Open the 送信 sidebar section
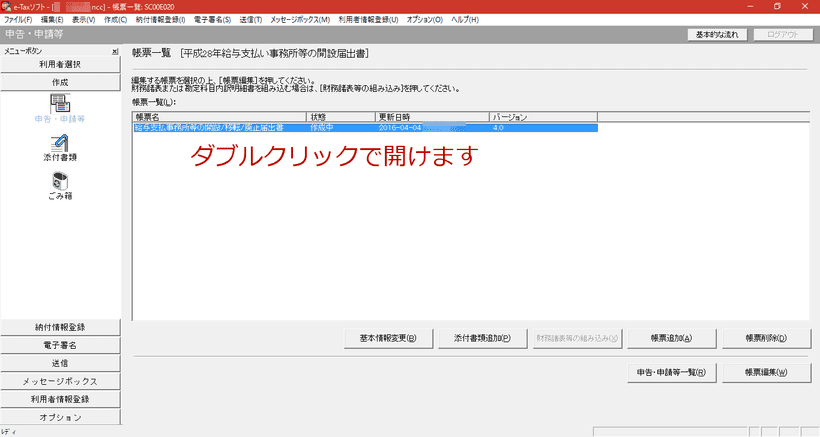Image resolution: width=820 pixels, height=437 pixels. click(60, 363)
